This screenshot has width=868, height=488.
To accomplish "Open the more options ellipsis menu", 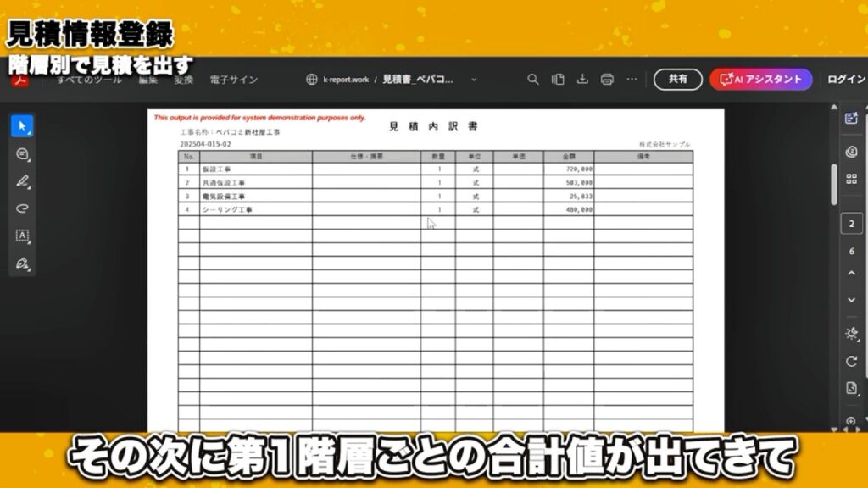I will pos(632,79).
